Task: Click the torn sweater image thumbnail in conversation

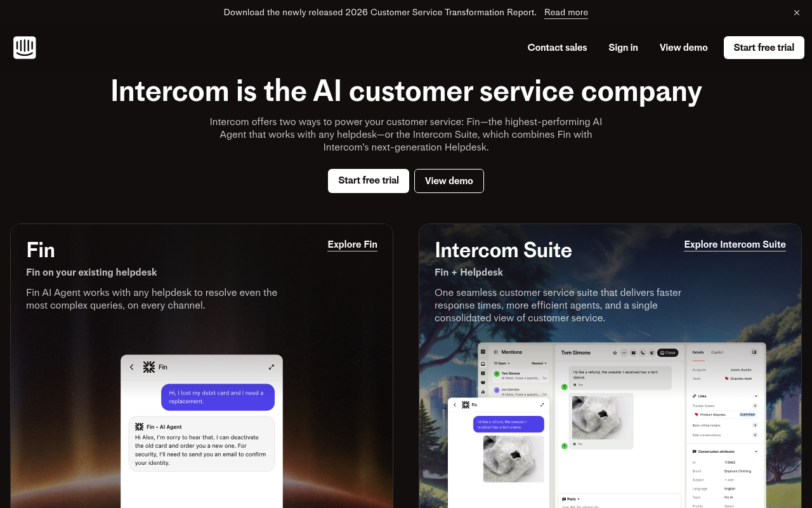Action: click(x=602, y=417)
